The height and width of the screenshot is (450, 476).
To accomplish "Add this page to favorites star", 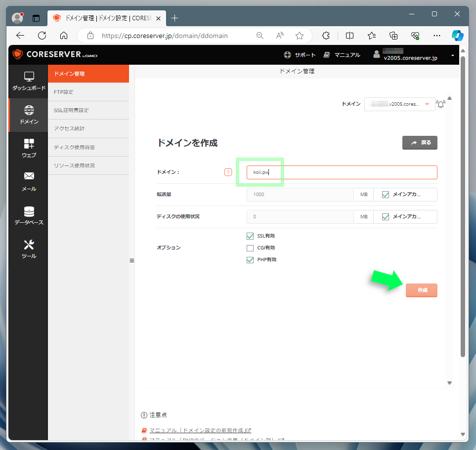I will click(300, 36).
